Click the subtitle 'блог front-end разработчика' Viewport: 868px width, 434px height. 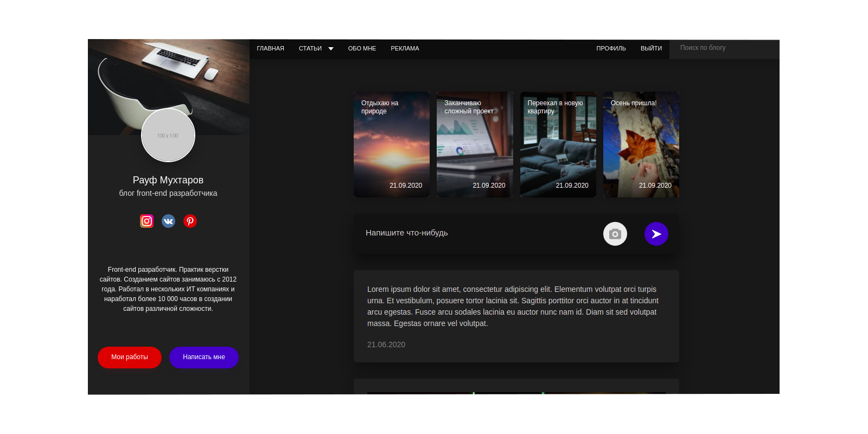click(x=168, y=193)
